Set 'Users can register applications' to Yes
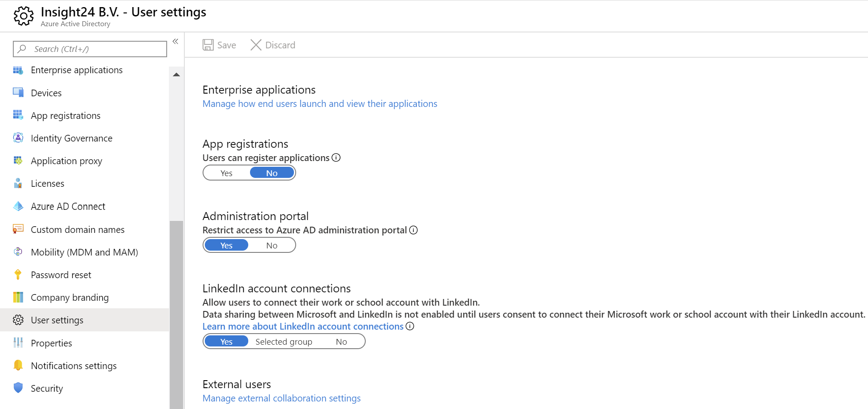This screenshot has height=409, width=868. [226, 173]
